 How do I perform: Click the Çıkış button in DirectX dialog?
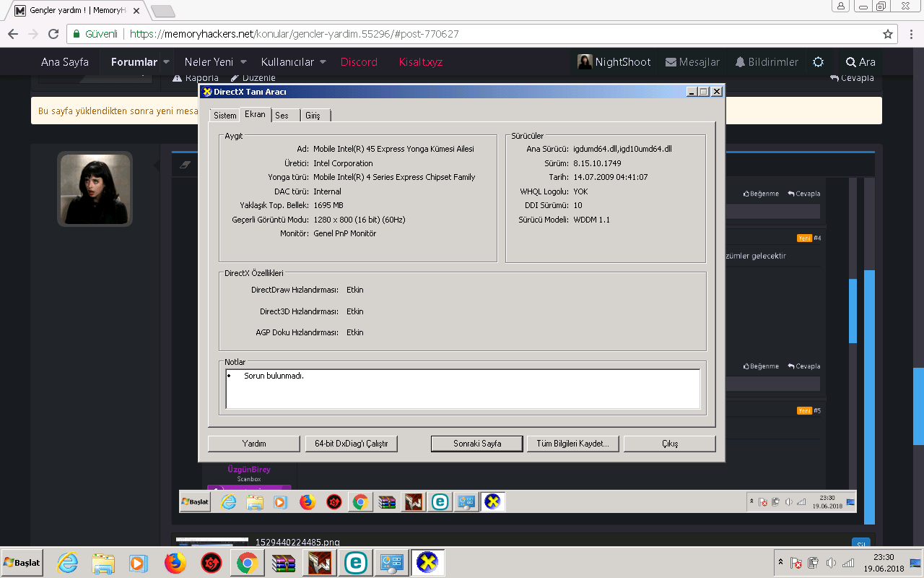click(x=670, y=444)
